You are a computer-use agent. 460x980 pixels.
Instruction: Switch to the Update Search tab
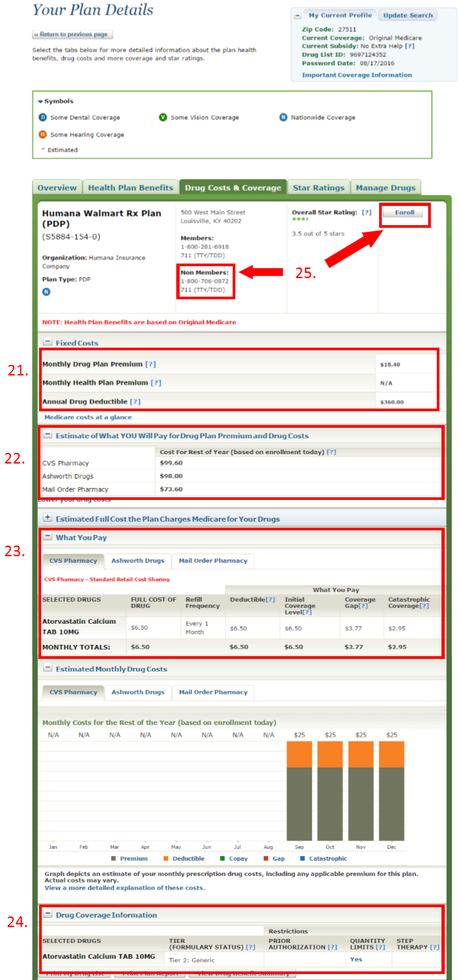[408, 15]
